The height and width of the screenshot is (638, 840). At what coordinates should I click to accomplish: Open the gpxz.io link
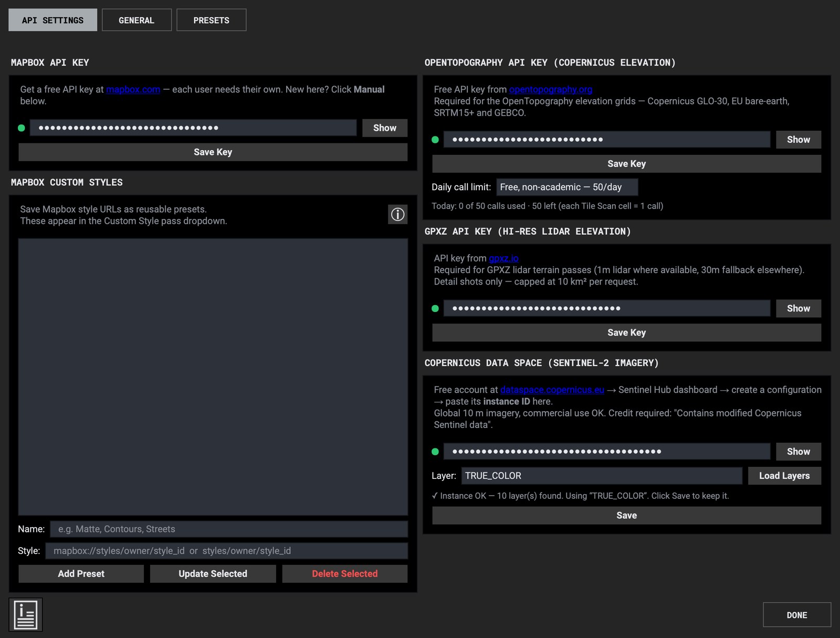(x=503, y=258)
